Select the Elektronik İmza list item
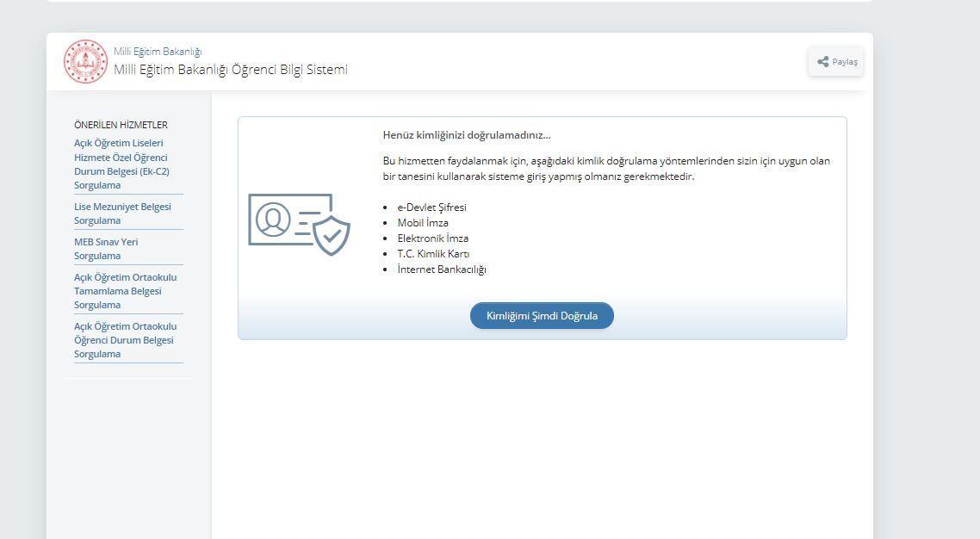980x539 pixels. [432, 239]
